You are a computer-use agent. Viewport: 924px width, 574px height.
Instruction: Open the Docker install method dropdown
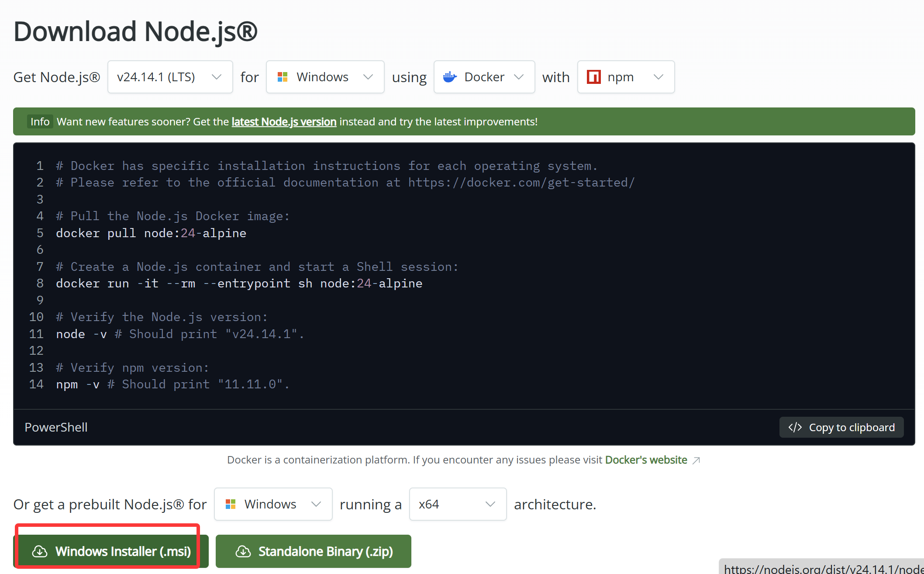click(484, 77)
